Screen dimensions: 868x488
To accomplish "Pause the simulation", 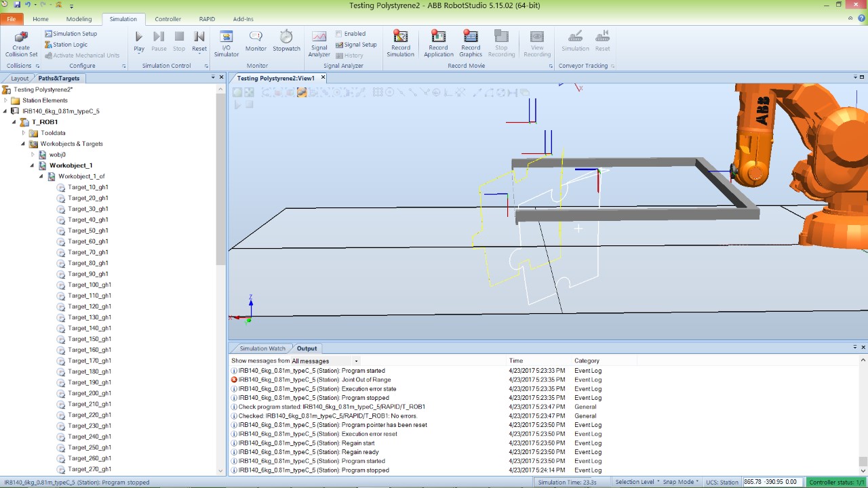I will pyautogui.click(x=159, y=41).
